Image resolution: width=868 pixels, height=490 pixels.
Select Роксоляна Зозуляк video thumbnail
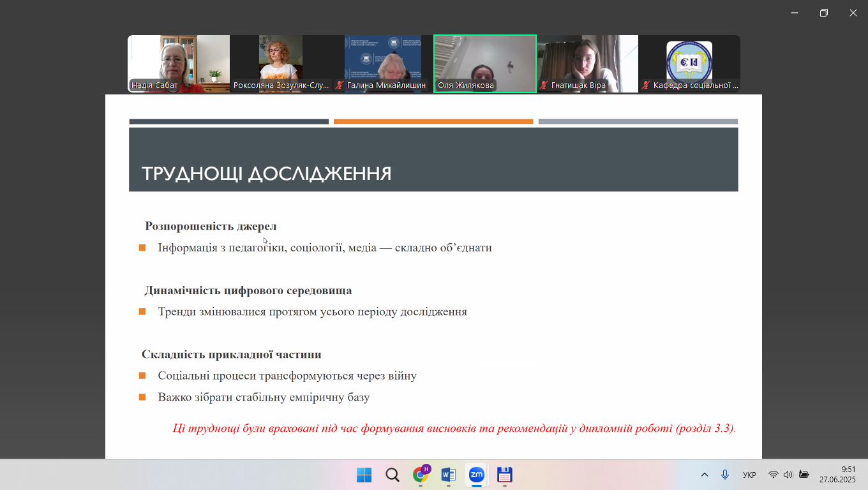click(x=281, y=64)
